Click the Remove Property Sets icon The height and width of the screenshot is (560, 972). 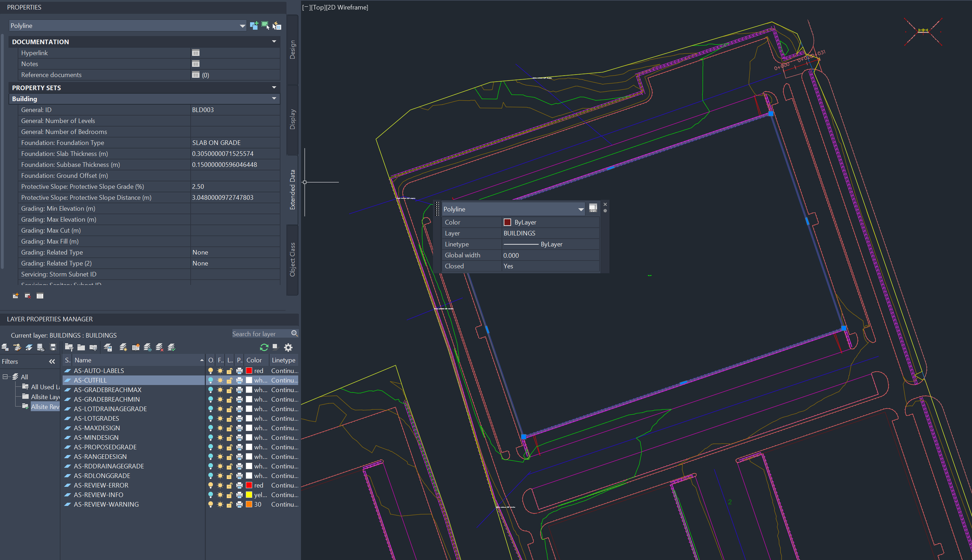tap(28, 296)
